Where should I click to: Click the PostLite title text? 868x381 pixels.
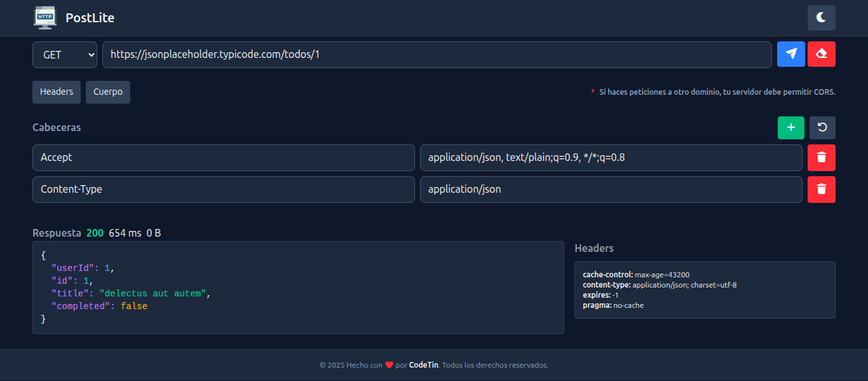pos(90,18)
